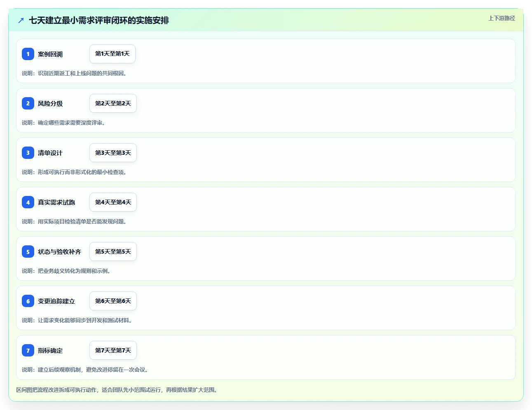The image size is (532, 410).
Task: Click the step 7 number badge
Action: point(28,350)
